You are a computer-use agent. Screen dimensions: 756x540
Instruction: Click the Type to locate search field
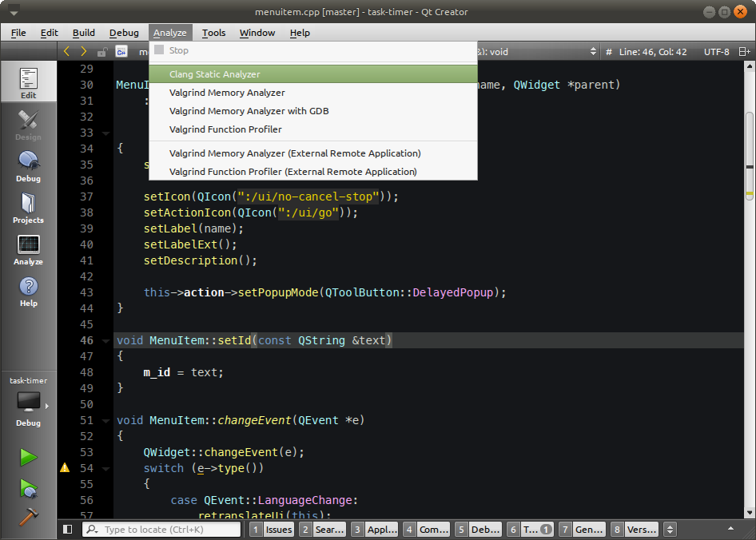pyautogui.click(x=161, y=530)
